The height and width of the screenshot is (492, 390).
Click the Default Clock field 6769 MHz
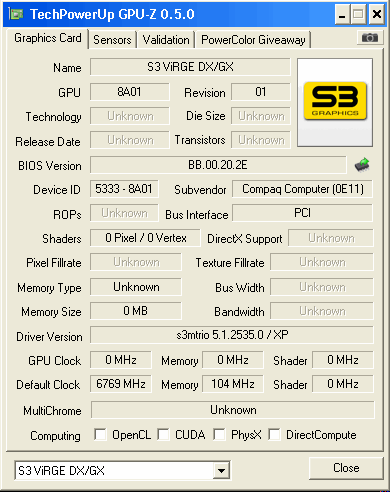tap(121, 384)
